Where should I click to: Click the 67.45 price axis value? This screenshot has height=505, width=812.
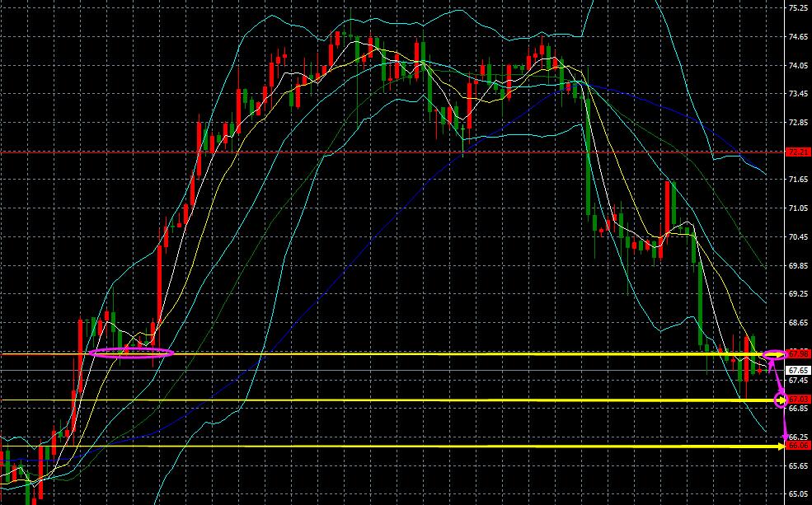click(798, 380)
